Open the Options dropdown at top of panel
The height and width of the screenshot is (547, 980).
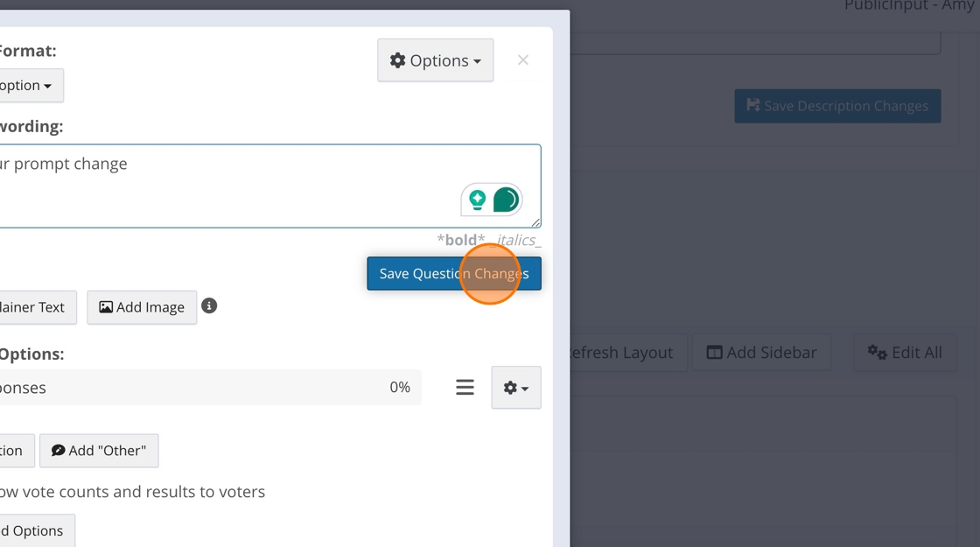coord(435,60)
